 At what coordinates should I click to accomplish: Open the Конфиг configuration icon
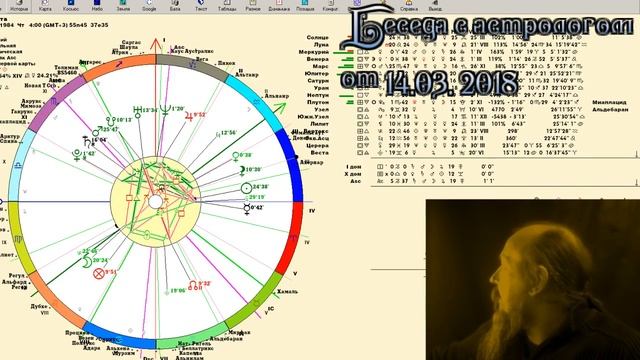[330, 5]
